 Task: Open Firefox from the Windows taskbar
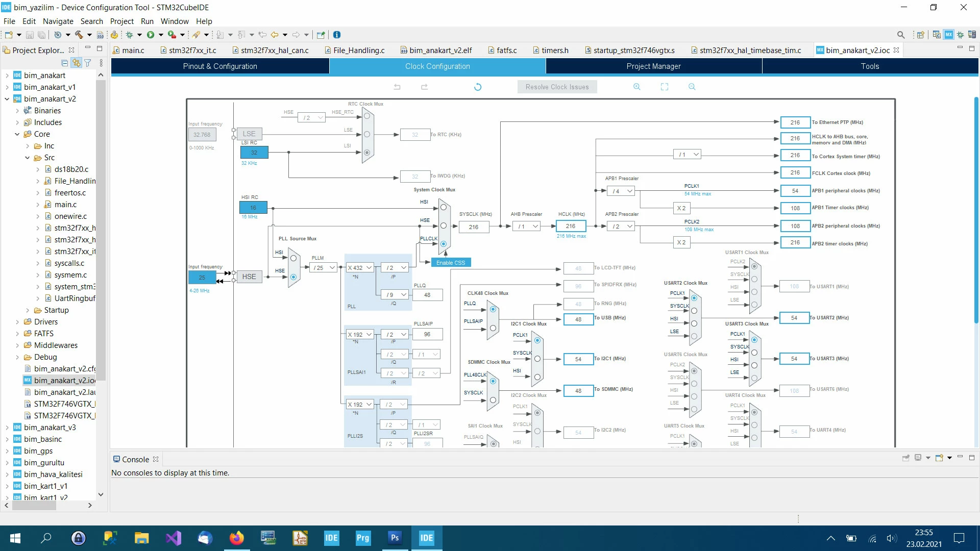tap(236, 538)
